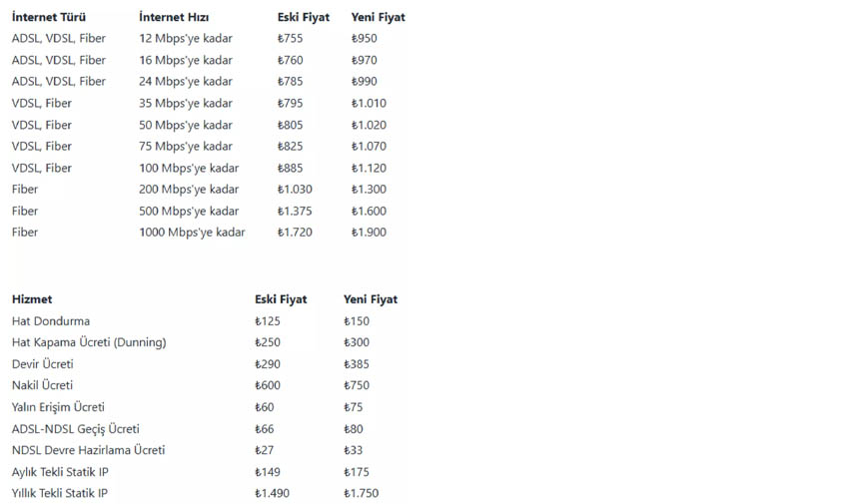Click Hat Kapama Ücreti (Dunning) text
Viewport: 859px width, 504px height.
coord(89,342)
